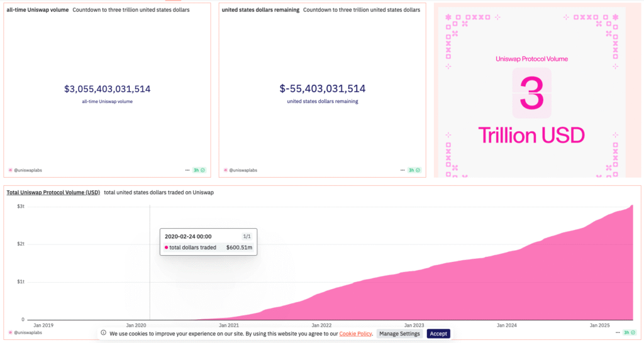Open Total Uniswap Protocol Volume (USD) title link
The image size is (644, 343).
click(x=53, y=192)
